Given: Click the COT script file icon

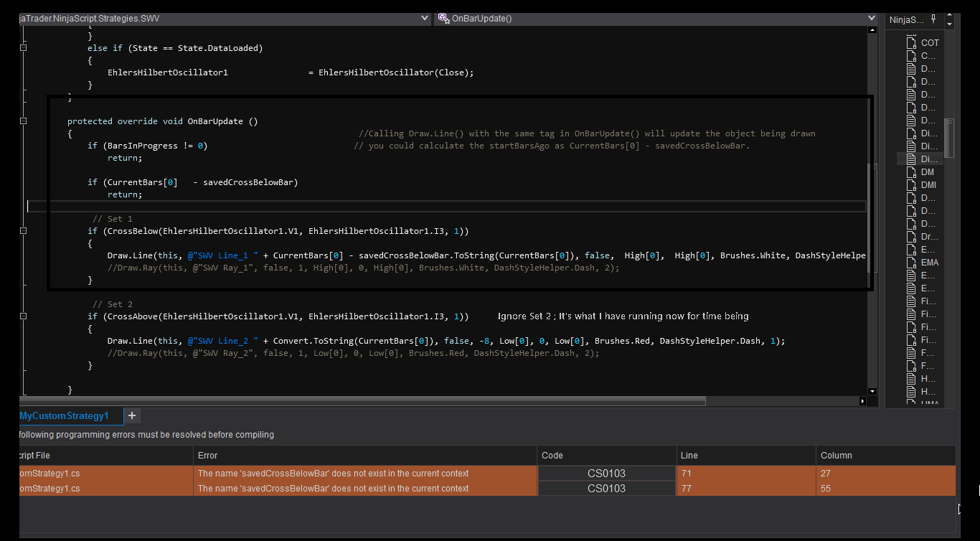Looking at the screenshot, I should (x=911, y=43).
